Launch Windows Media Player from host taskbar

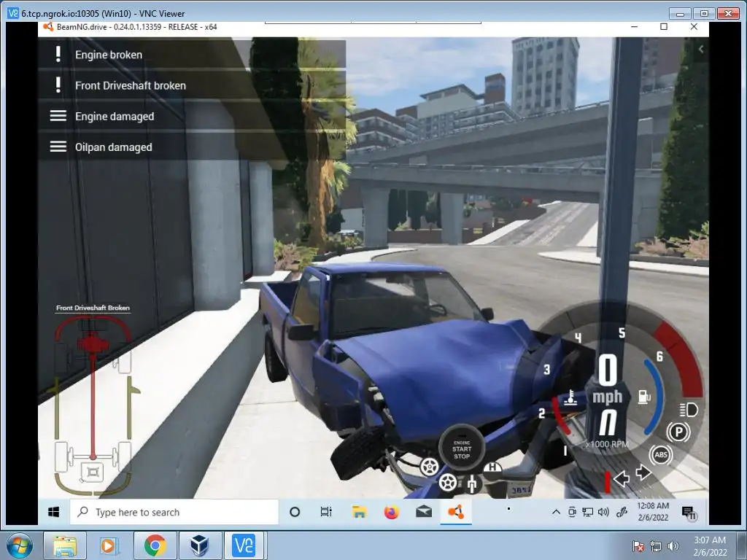109,545
